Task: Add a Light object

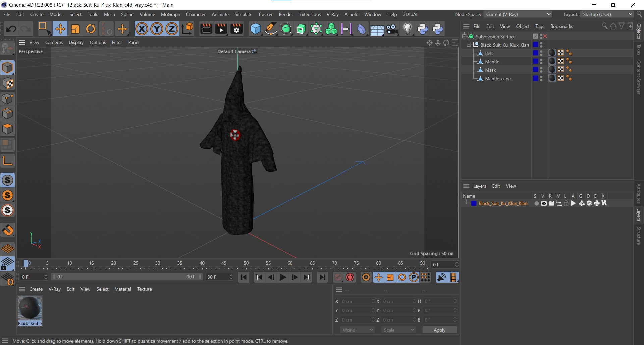Action: [407, 29]
